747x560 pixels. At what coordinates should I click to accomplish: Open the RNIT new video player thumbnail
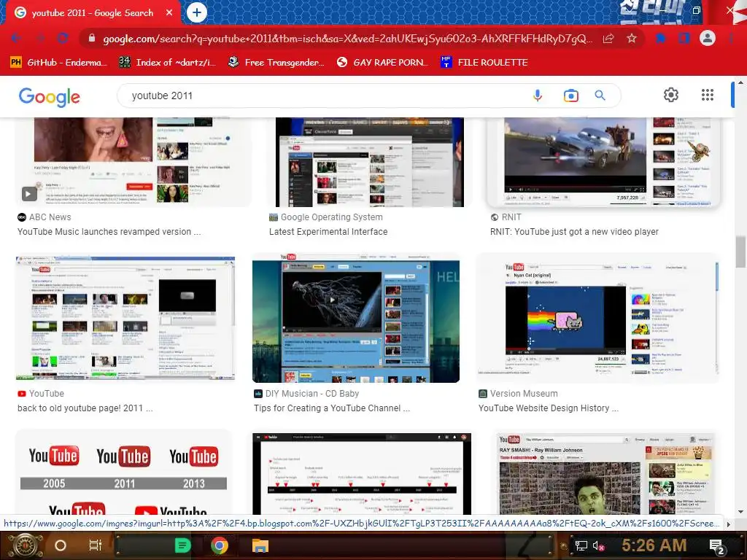tap(603, 162)
